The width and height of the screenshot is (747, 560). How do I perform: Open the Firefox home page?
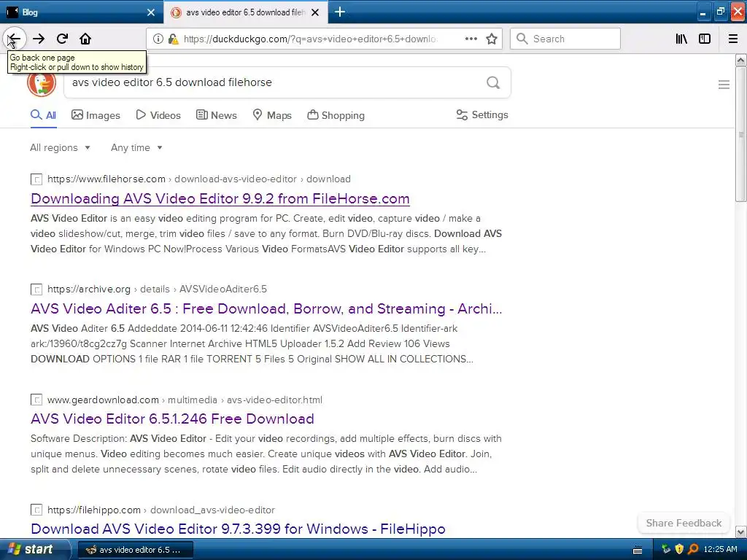pyautogui.click(x=85, y=39)
